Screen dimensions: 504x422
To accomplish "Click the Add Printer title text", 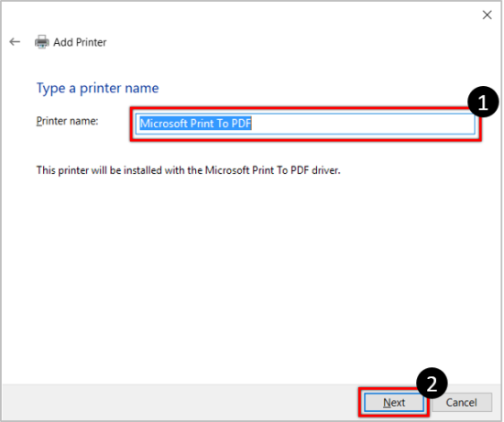I will pyautogui.click(x=80, y=42).
